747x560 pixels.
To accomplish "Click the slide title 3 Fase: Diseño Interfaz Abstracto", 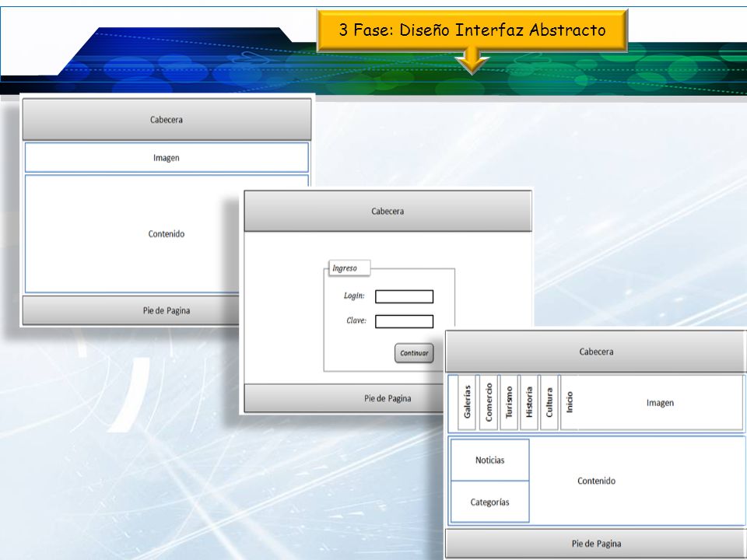I will pyautogui.click(x=472, y=30).
